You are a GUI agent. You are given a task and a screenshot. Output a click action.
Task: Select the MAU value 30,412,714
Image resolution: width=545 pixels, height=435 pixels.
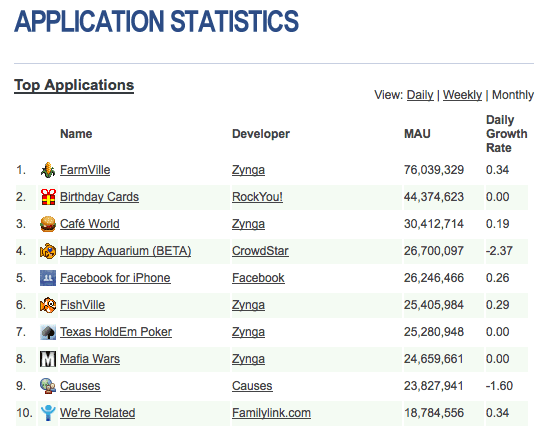pos(434,224)
